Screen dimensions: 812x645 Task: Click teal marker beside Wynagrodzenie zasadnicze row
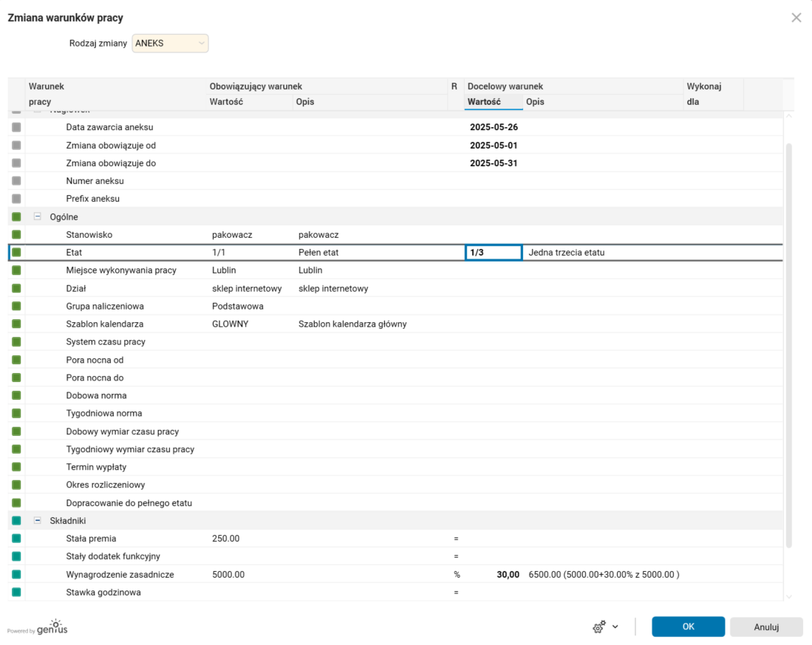tap(16, 574)
